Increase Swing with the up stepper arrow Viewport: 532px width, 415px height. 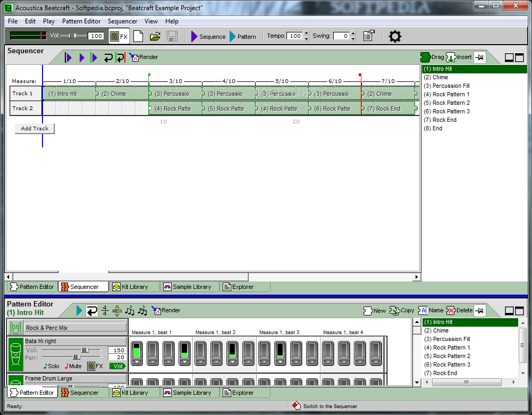[x=353, y=33]
